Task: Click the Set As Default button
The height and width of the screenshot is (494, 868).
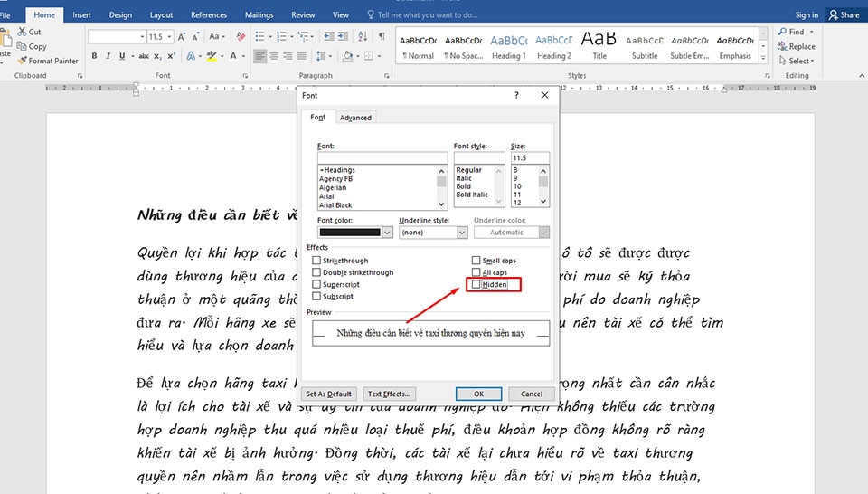Action: (x=328, y=394)
